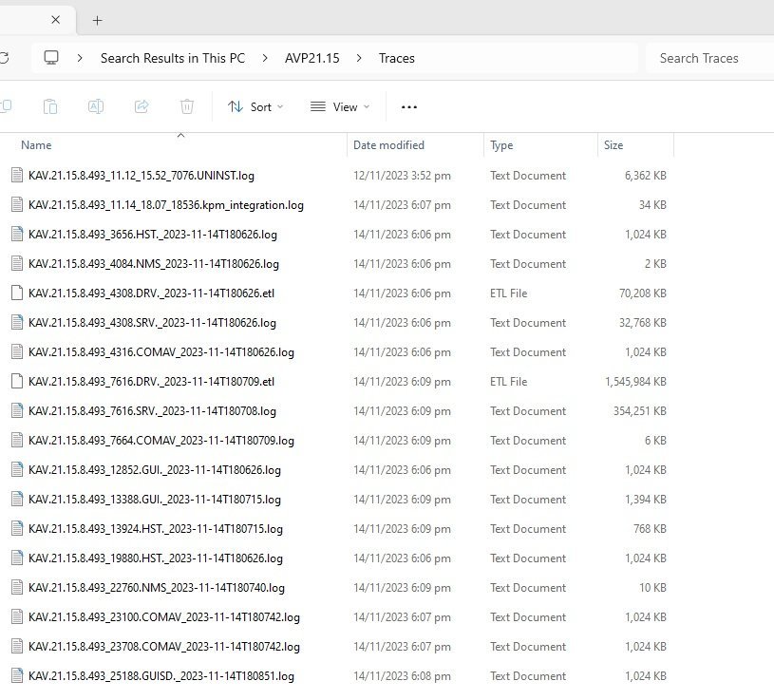Select the kpm_integration.log file

click(165, 205)
